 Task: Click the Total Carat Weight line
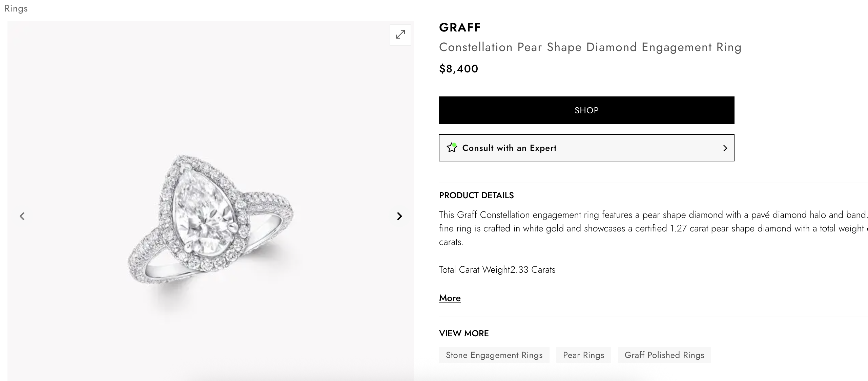coord(497,270)
